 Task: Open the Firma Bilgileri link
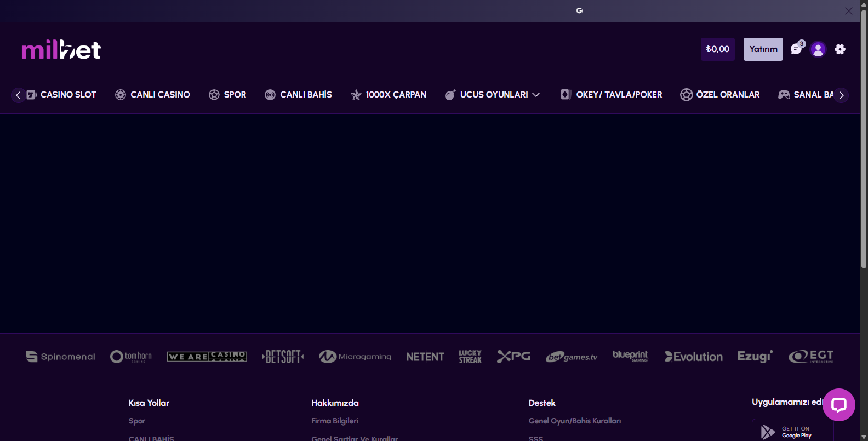335,421
